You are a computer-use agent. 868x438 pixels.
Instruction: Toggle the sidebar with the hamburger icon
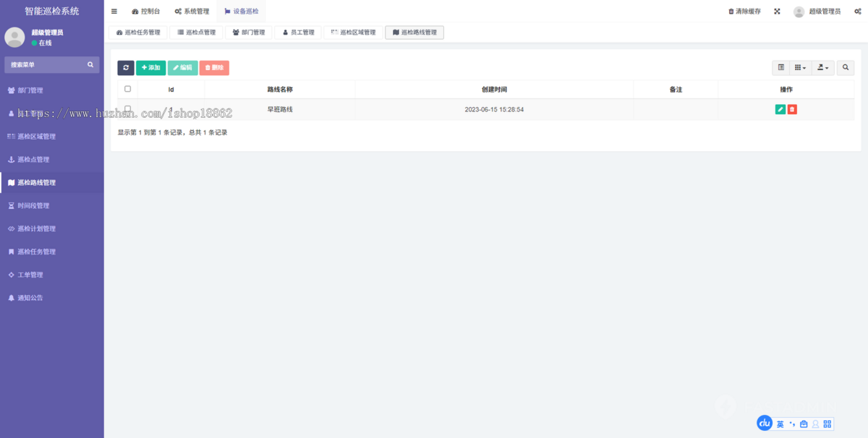click(114, 11)
